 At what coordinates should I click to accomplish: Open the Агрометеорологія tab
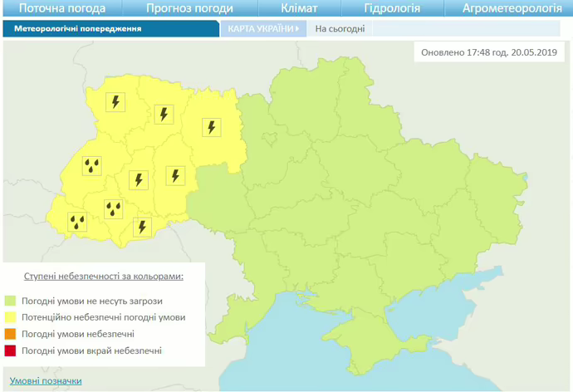pos(512,9)
